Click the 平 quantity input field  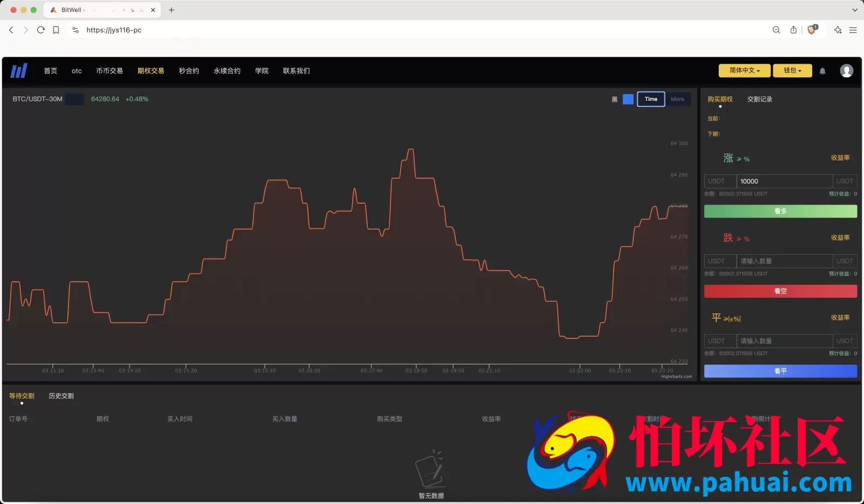[784, 341]
